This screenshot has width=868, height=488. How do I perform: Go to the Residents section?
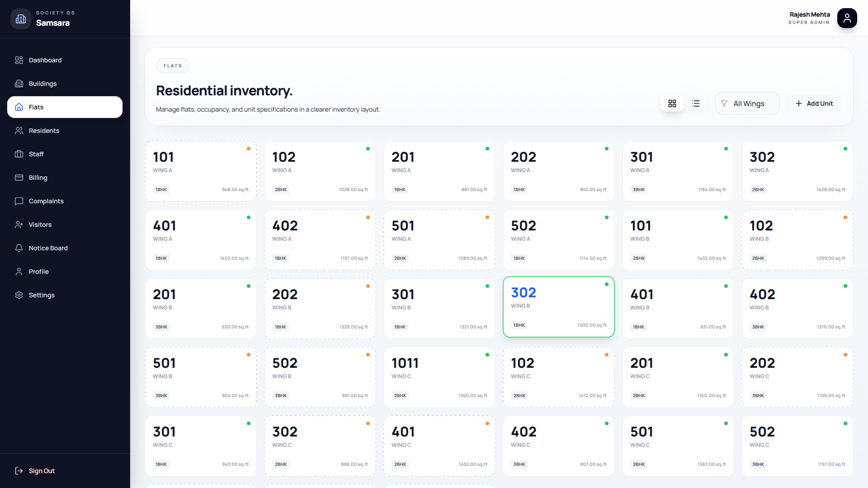coord(44,131)
